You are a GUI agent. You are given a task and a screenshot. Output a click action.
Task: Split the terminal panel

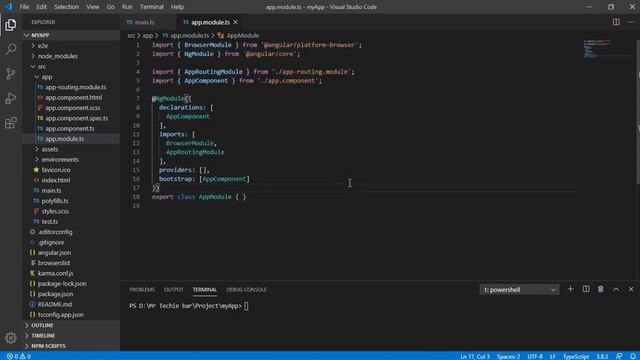pyautogui.click(x=586, y=289)
